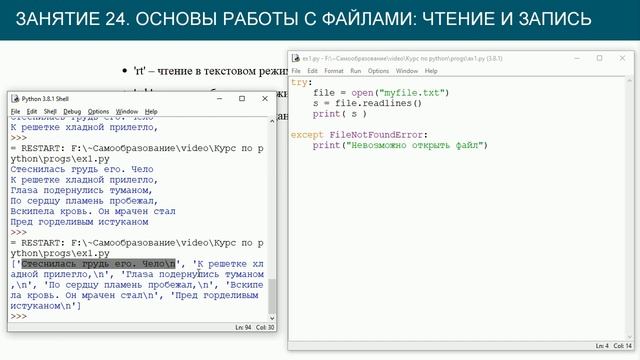
Task: Click 'Ln: 4' status in editor status bar
Action: pyautogui.click(x=602, y=346)
